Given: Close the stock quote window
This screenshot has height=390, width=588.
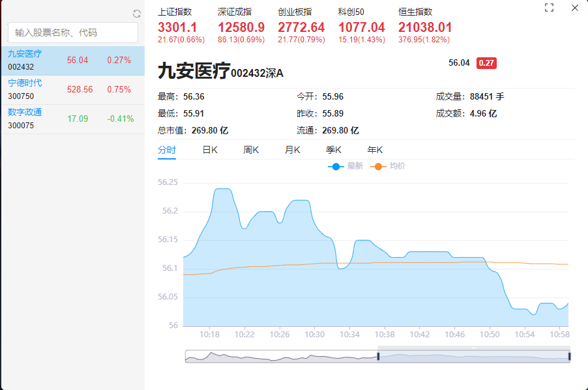Looking at the screenshot, I should pyautogui.click(x=573, y=8).
